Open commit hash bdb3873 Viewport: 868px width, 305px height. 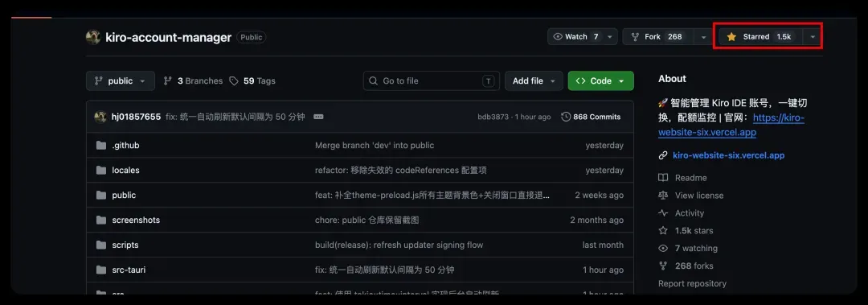point(493,117)
